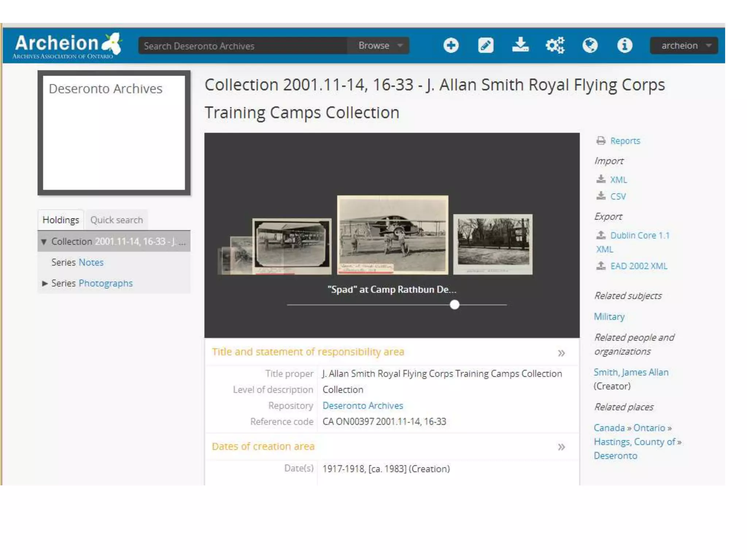Open the archeion user menu dropdown
Screen dimensions: 747x560
pyautogui.click(x=684, y=46)
